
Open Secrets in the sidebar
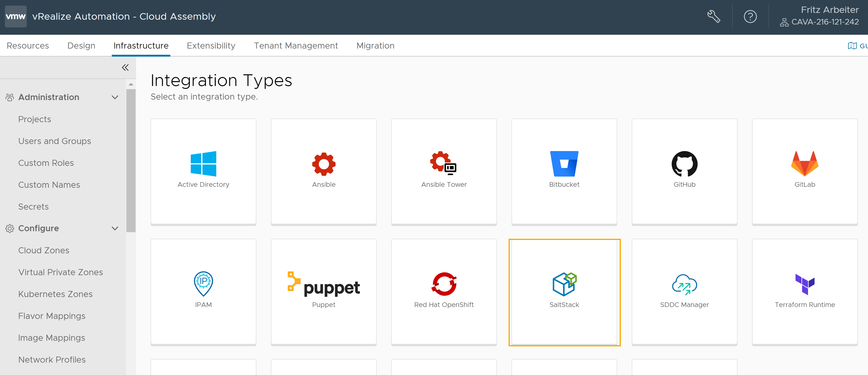(33, 206)
